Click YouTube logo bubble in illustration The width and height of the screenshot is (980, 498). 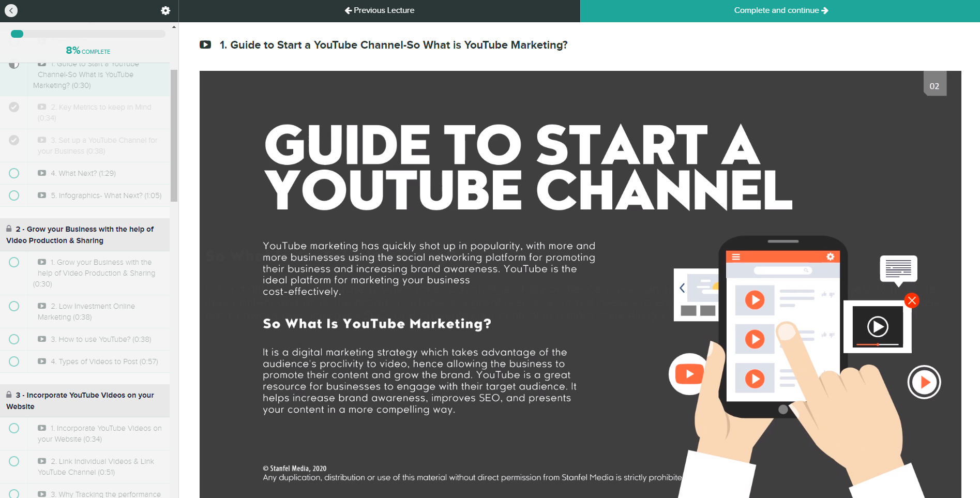point(689,374)
